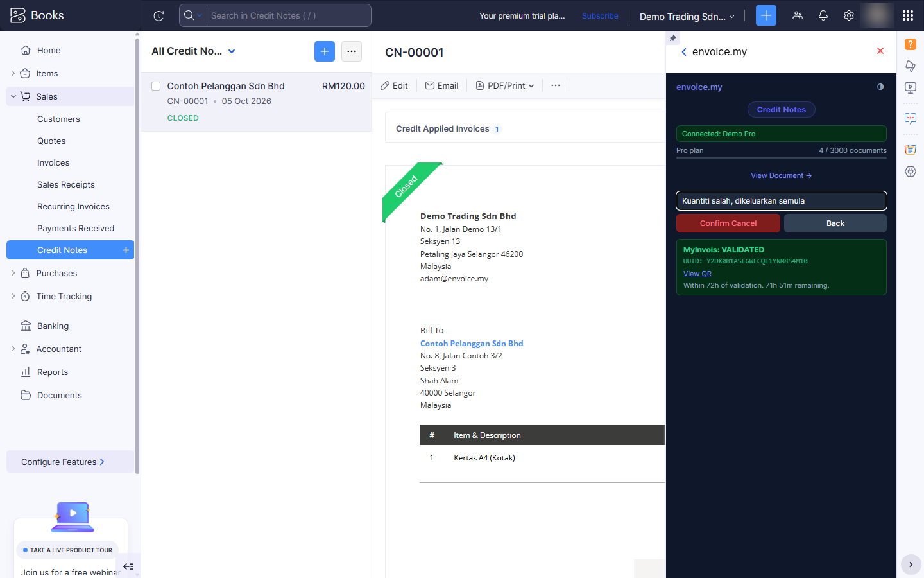Open more actions menu for CN-00001
Viewport: 924px width, 578px height.
[556, 85]
